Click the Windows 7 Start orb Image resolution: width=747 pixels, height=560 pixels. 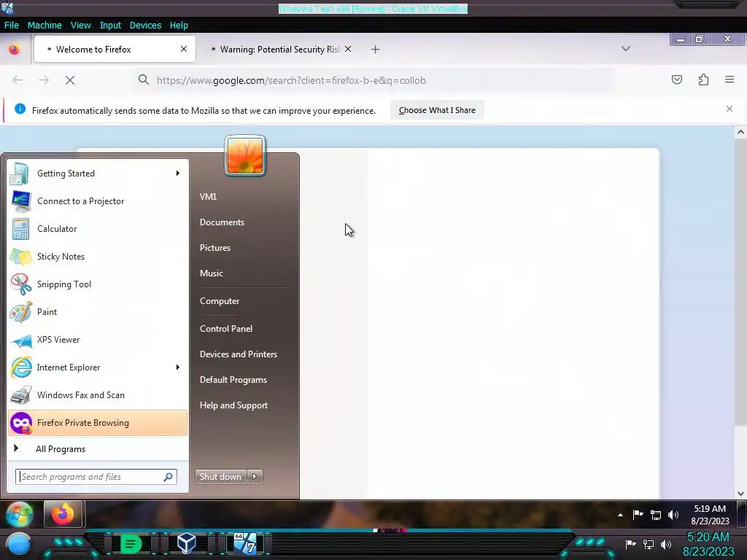(19, 514)
